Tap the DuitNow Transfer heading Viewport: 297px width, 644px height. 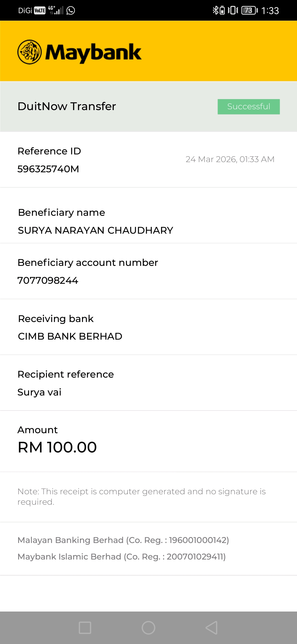click(x=67, y=106)
